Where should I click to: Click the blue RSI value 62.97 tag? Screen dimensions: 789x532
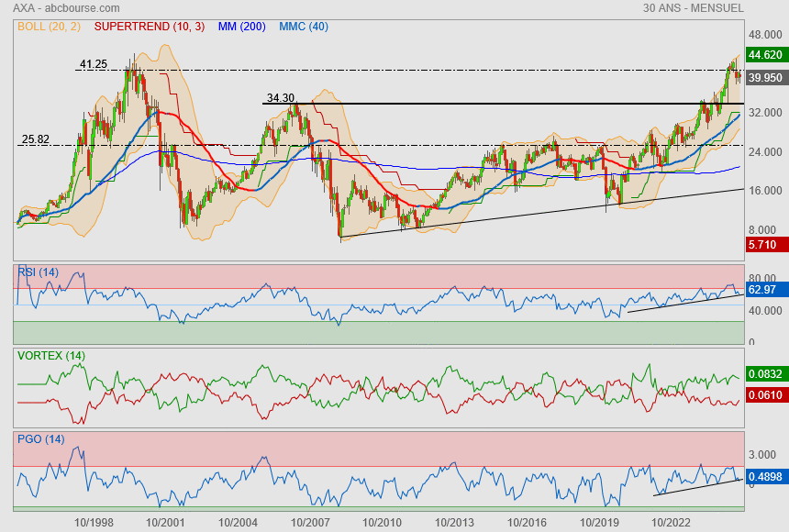pyautogui.click(x=763, y=290)
